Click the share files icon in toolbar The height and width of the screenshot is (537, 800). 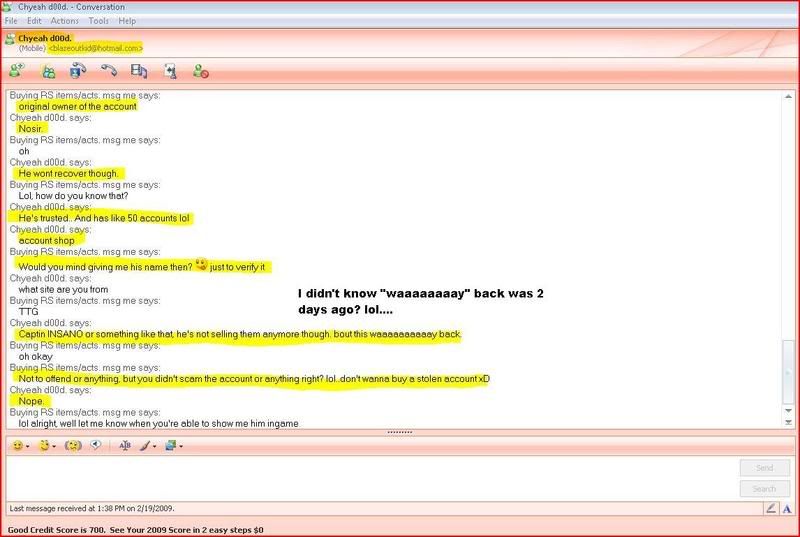click(x=48, y=72)
